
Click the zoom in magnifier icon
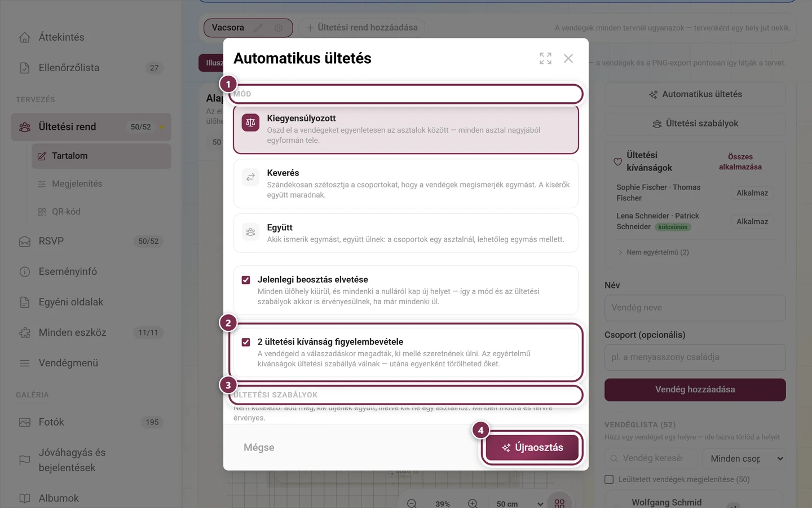473,503
